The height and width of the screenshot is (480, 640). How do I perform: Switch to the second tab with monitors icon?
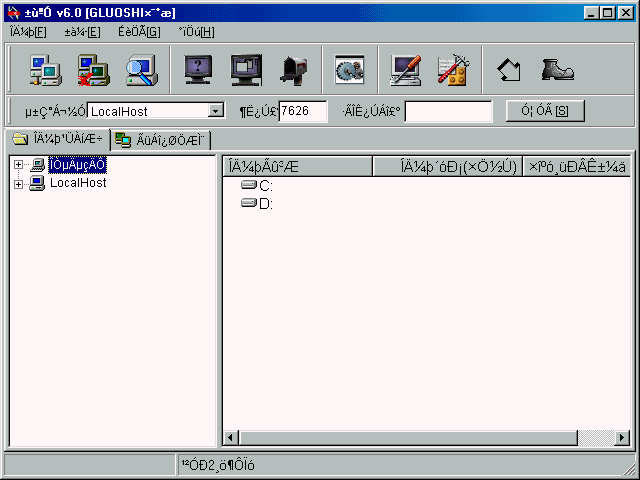click(160, 140)
